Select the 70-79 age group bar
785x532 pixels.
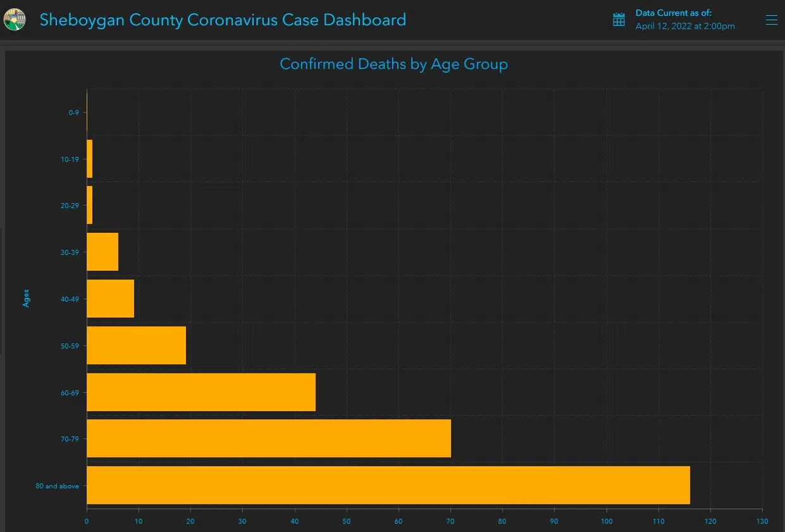(x=268, y=438)
